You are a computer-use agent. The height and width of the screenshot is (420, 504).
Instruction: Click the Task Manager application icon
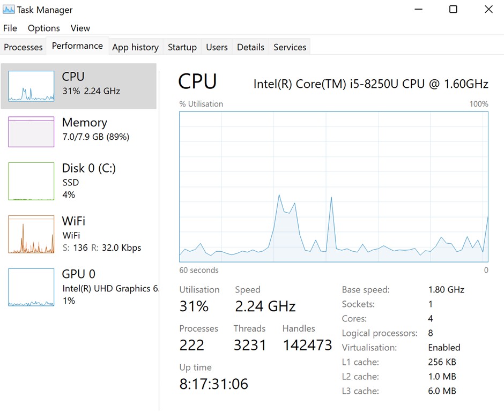point(10,9)
